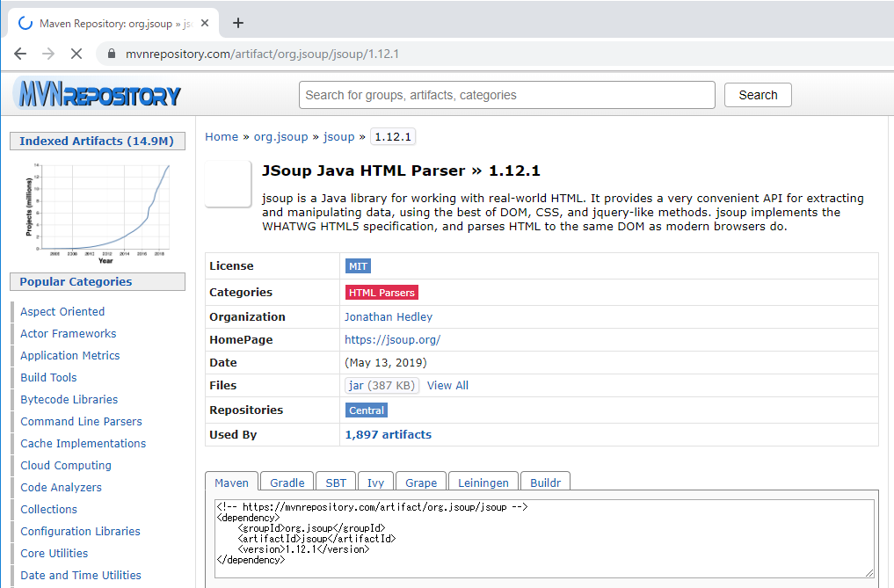Open the Grape tab
Screen dimensions: 894x588
tap(421, 483)
